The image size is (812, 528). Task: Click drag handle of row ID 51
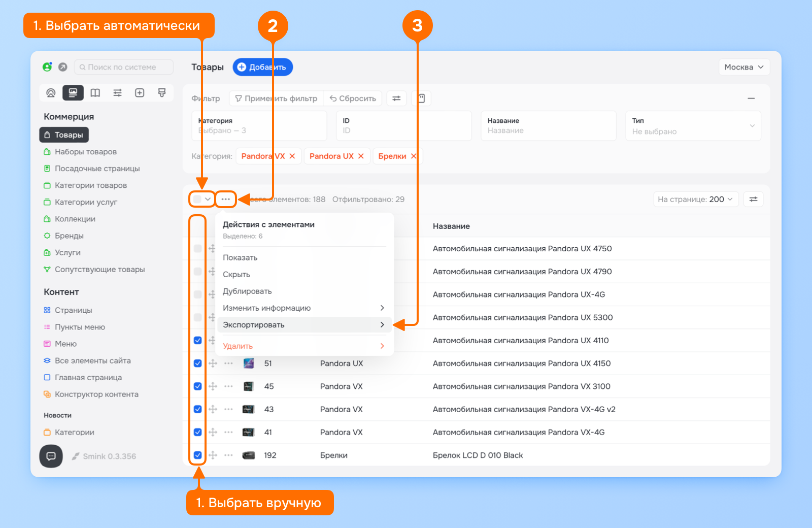coord(213,364)
